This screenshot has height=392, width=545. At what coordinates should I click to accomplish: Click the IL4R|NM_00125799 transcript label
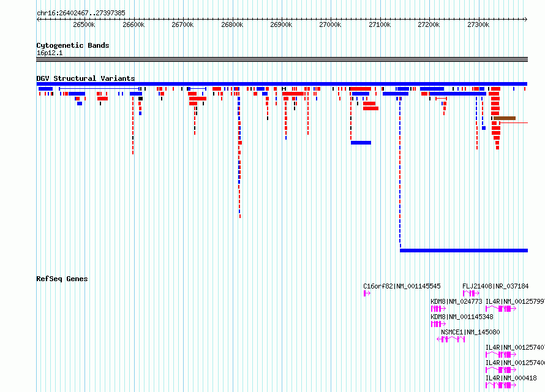[515, 301]
